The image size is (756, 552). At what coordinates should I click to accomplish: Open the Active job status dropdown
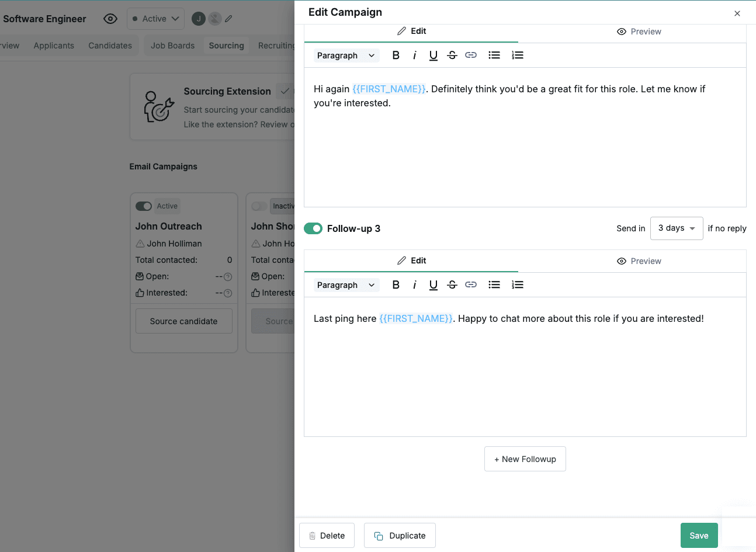click(155, 19)
